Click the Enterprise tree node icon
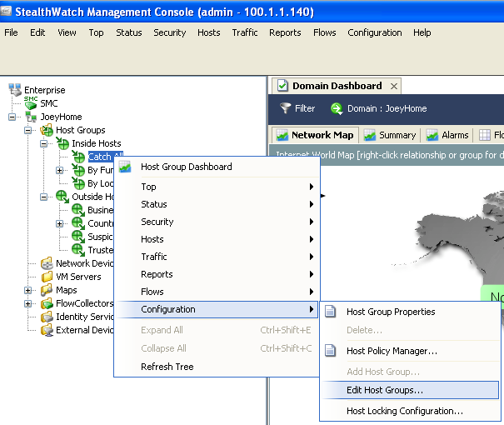The width and height of the screenshot is (504, 425). tap(15, 90)
